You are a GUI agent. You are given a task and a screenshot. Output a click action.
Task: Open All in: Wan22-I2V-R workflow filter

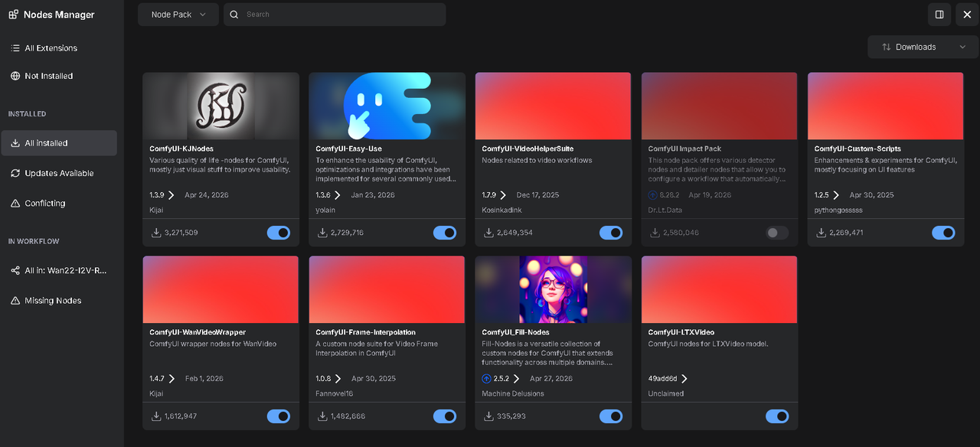click(59, 270)
